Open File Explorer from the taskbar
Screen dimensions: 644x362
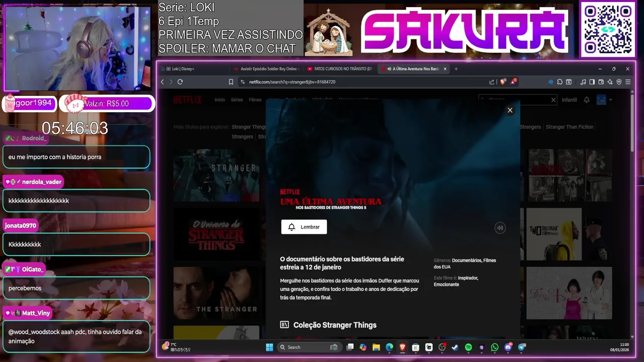point(376,347)
